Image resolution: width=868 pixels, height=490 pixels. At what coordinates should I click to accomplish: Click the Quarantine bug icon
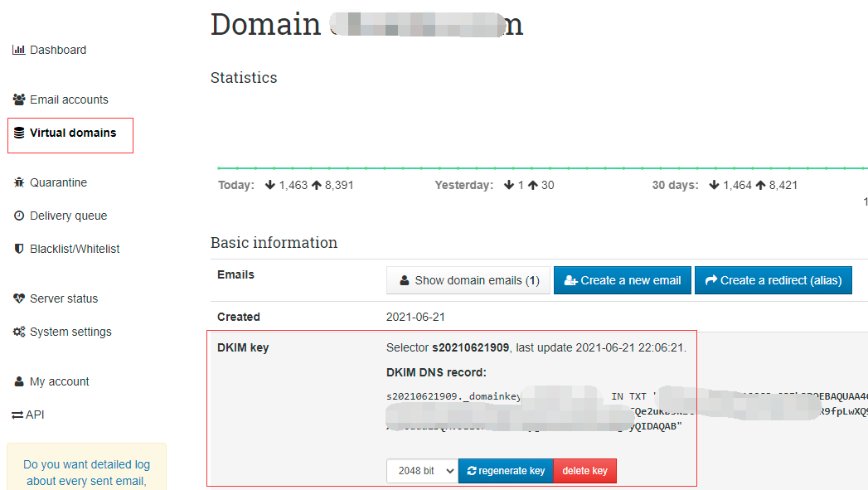tap(19, 182)
